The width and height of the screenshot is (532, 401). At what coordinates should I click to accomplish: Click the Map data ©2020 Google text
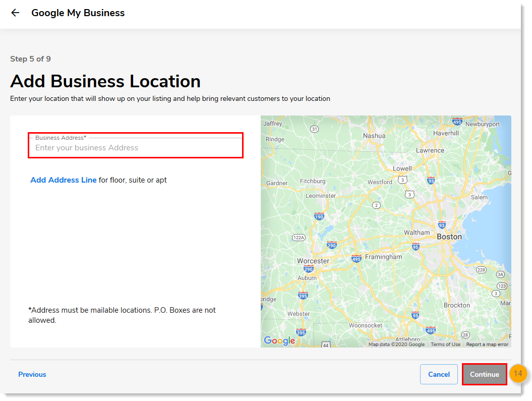(x=397, y=345)
